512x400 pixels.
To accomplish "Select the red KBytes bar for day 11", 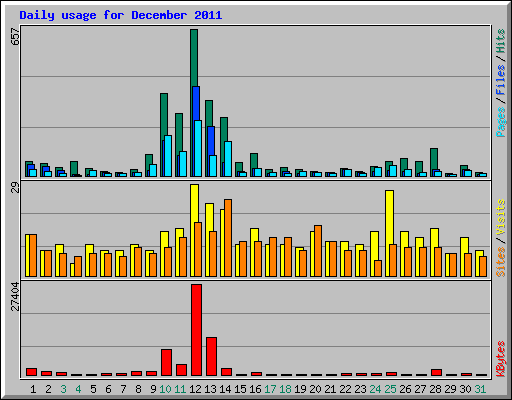I will [181, 370].
